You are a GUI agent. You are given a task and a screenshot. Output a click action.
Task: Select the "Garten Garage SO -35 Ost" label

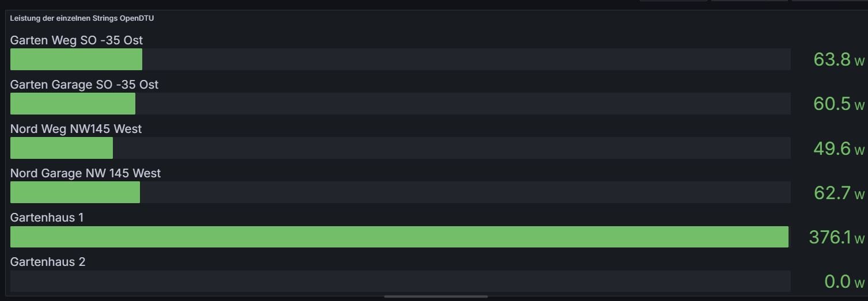tap(84, 85)
